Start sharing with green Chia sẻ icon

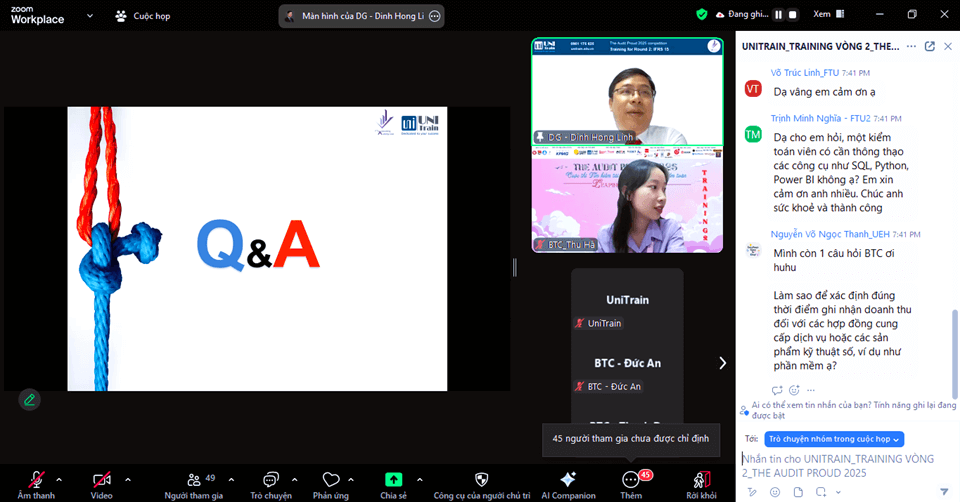tap(393, 479)
